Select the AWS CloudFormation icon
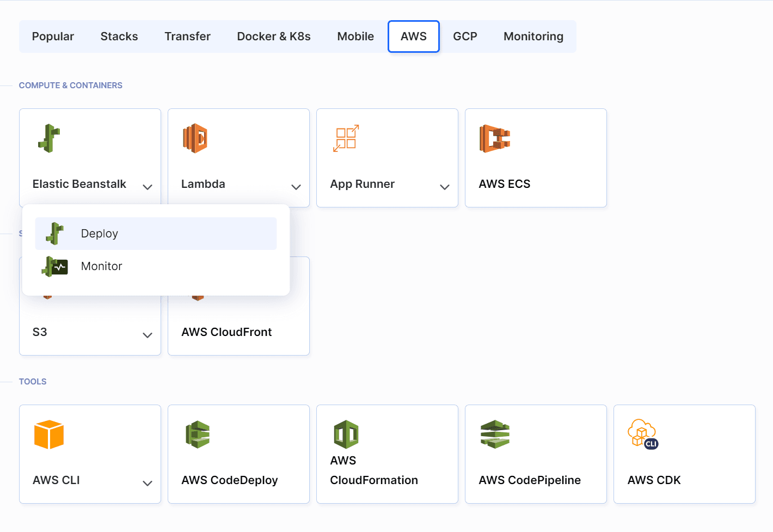Viewport: 773px width, 532px height. tap(346, 434)
